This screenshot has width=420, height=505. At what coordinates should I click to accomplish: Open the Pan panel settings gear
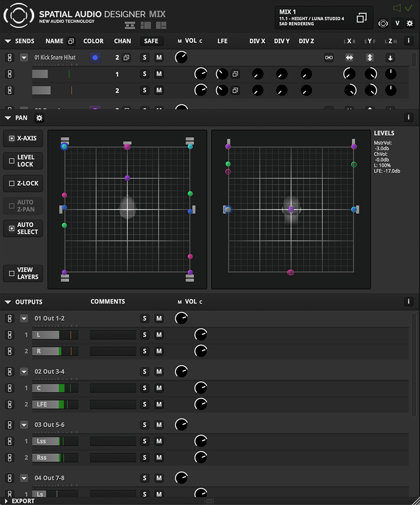click(38, 117)
